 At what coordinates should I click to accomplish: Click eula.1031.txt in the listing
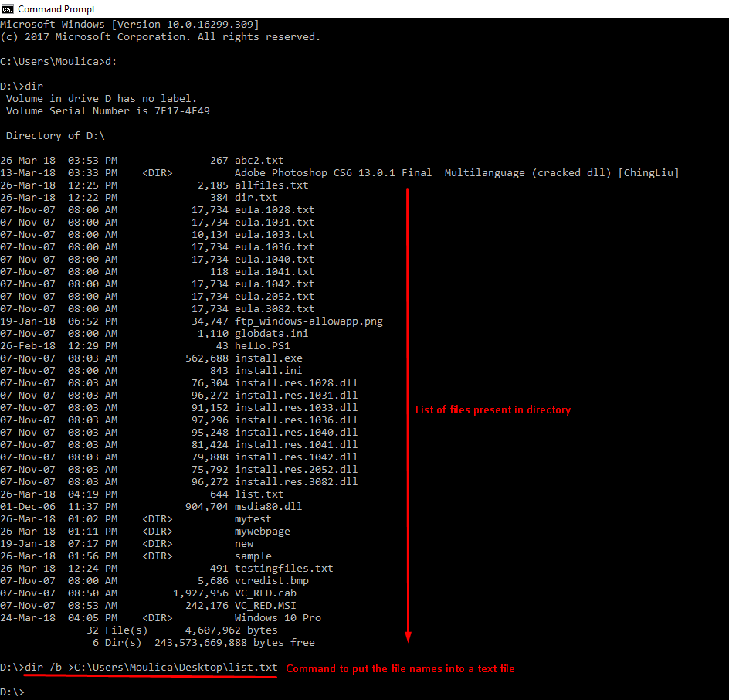(x=274, y=223)
